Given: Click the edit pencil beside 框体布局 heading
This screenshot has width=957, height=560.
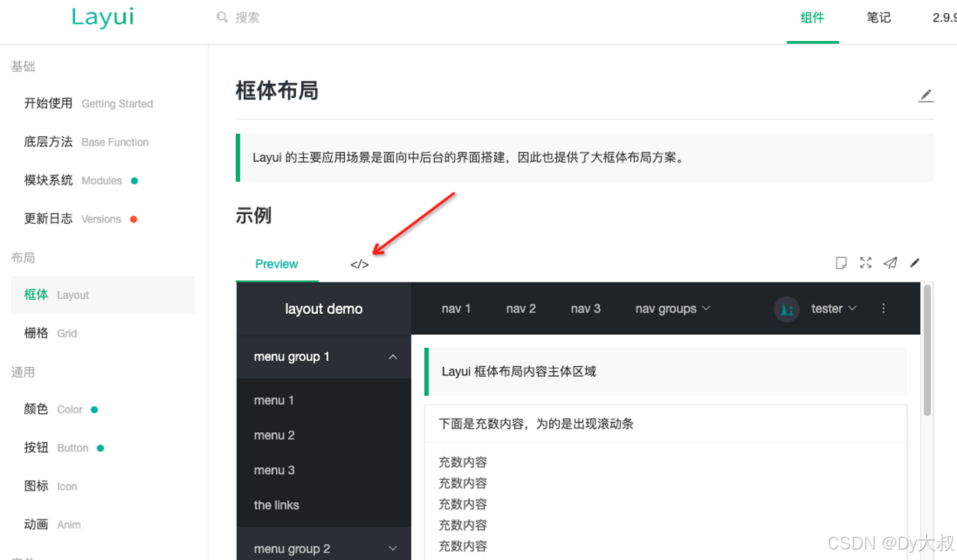Looking at the screenshot, I should pos(926,96).
